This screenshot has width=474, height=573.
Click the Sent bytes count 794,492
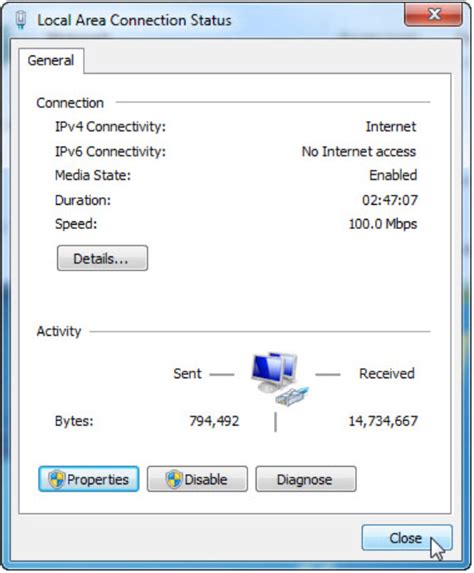coord(214,421)
